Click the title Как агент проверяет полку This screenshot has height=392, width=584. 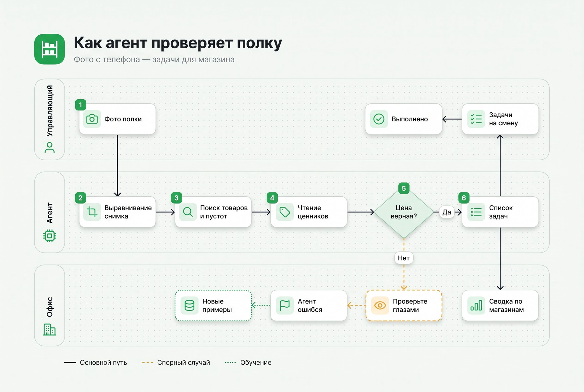[178, 43]
